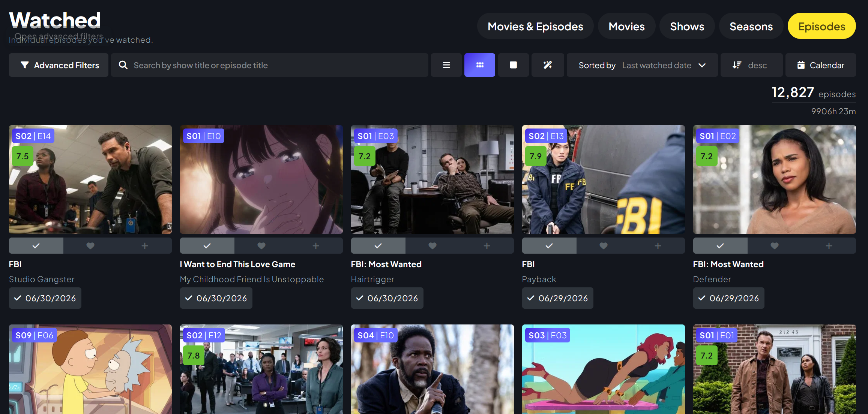
Task: Click Studio Gangster watched date 06/30/2026
Action: 45,298
